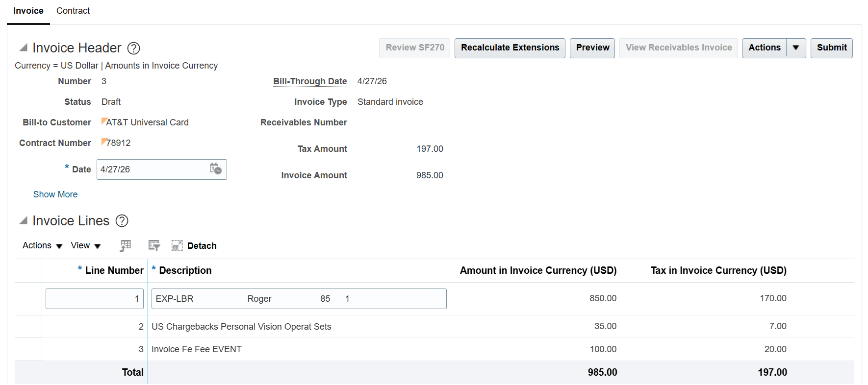868x385 pixels.
Task: Click the Bill-Through Date label link
Action: [x=310, y=81]
